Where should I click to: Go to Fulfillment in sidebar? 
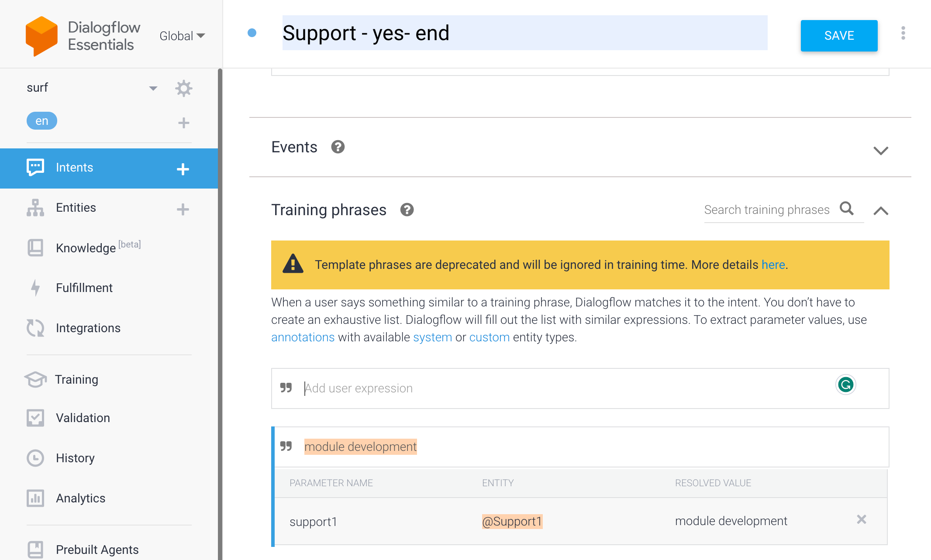84,288
